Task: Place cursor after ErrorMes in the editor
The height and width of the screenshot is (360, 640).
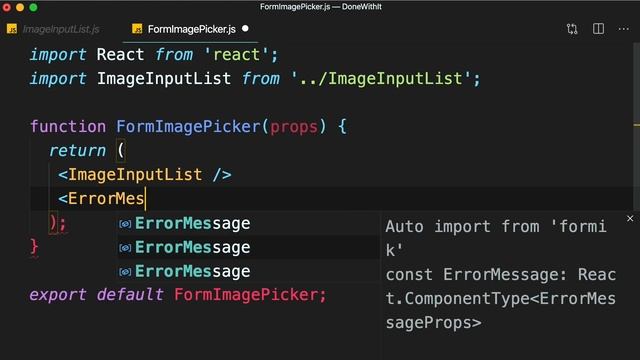Action: click(x=145, y=199)
